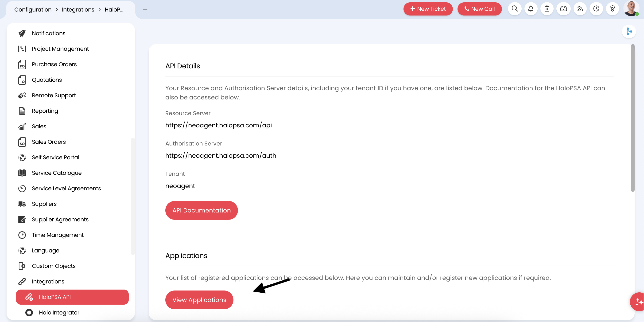Open the dashboard gauge icon
Screen dimensions: 644x322
563,9
